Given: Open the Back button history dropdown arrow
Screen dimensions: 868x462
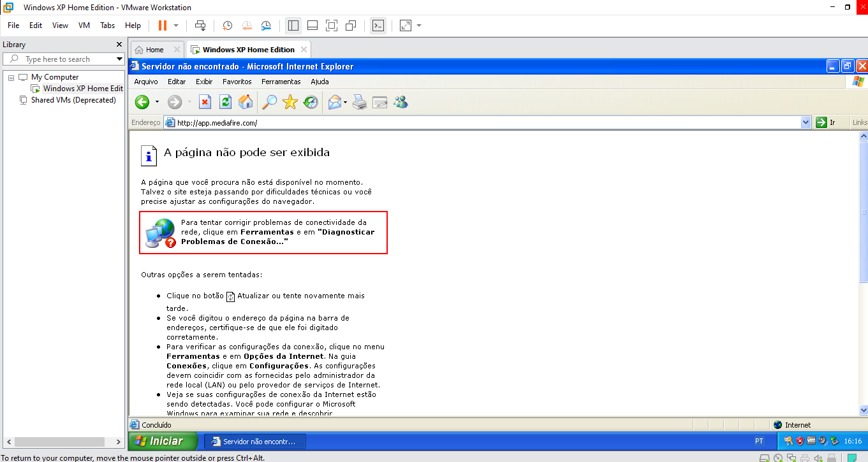Looking at the screenshot, I should click(x=157, y=103).
